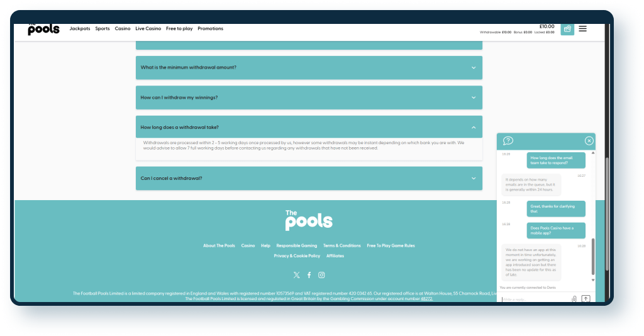Viewport: 644px width, 336px height.
Task: Follow the Help footer link
Action: pyautogui.click(x=266, y=245)
